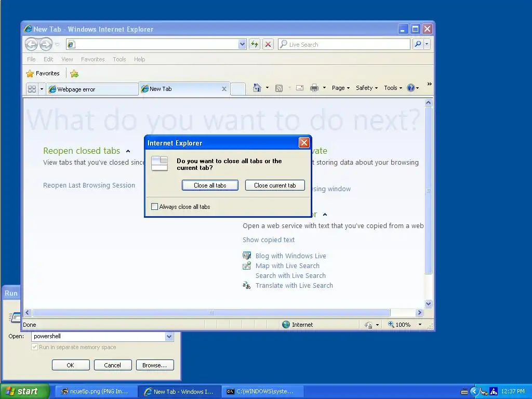Open the View menu
Screen dimensions: 532x399
click(67, 59)
